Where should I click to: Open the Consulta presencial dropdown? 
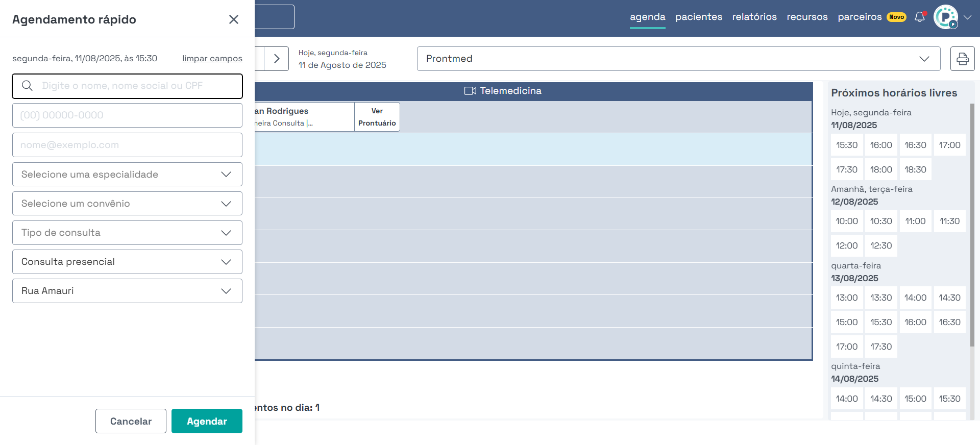[127, 262]
